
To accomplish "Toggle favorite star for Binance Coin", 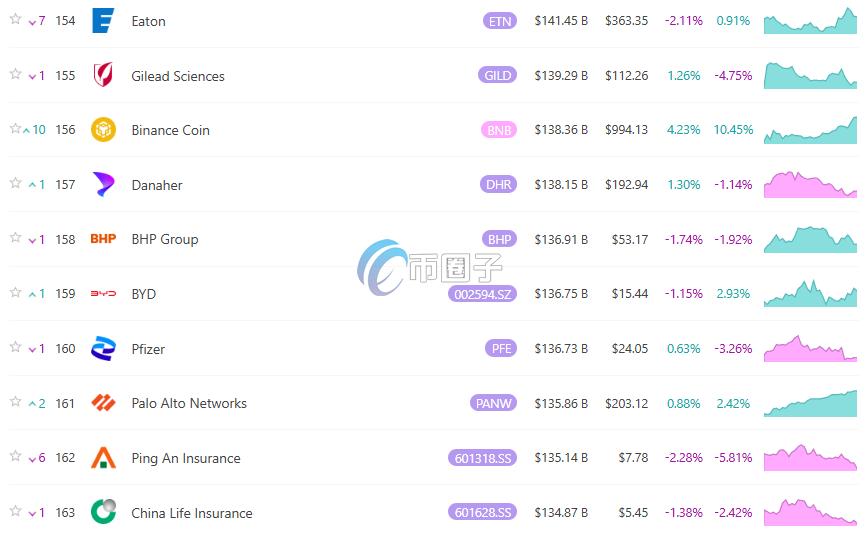I will coord(15,129).
